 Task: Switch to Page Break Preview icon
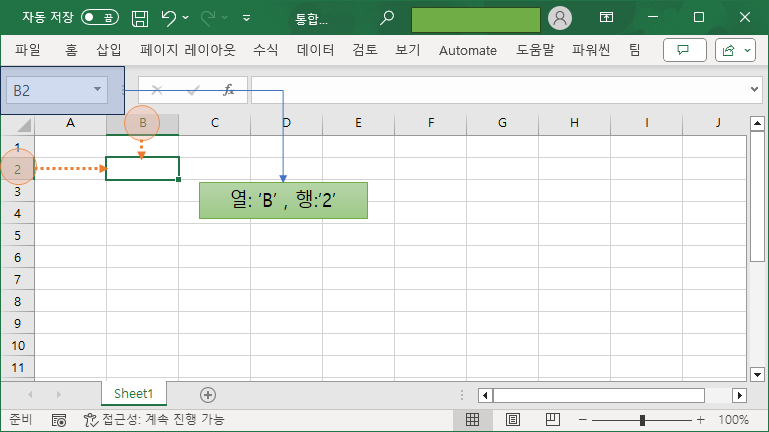(x=551, y=420)
